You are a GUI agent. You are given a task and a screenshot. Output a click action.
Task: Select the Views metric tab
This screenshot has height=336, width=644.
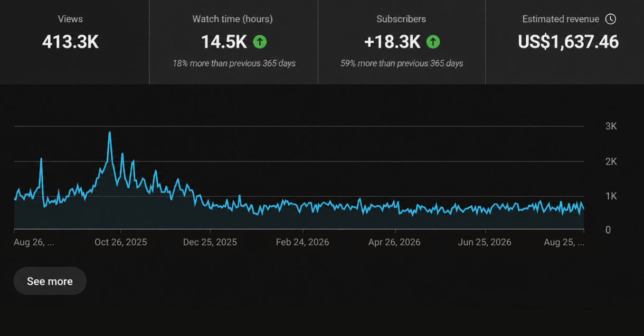74,42
